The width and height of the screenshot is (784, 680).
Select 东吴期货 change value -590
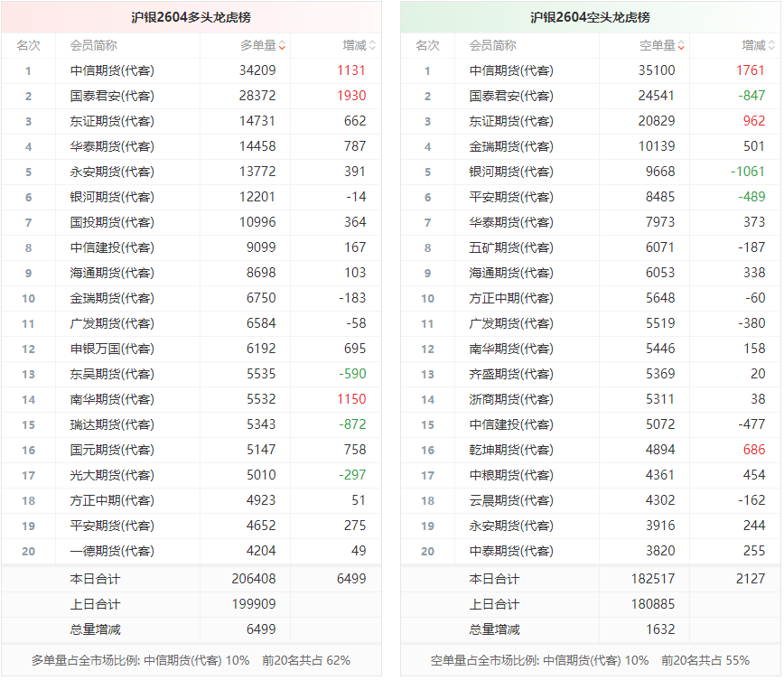coord(352,374)
